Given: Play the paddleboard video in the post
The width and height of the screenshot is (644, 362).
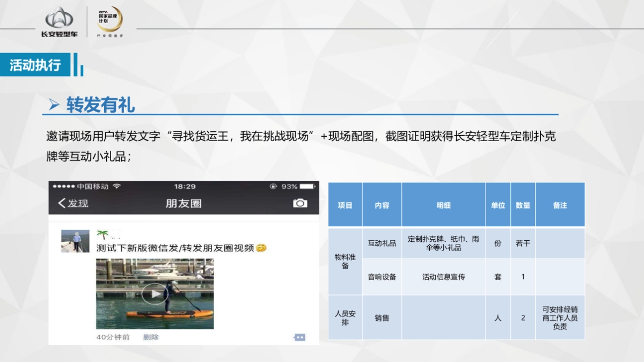Looking at the screenshot, I should (156, 293).
